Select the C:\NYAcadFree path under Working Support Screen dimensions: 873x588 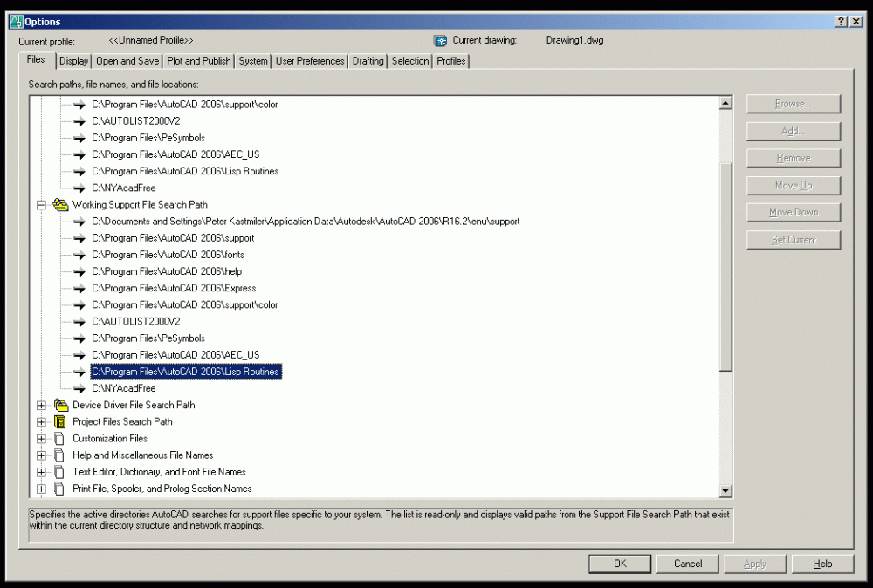coord(124,388)
